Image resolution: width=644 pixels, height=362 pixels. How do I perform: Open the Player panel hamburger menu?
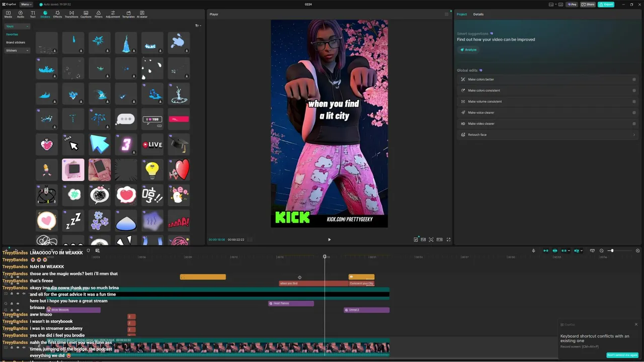pos(446,14)
